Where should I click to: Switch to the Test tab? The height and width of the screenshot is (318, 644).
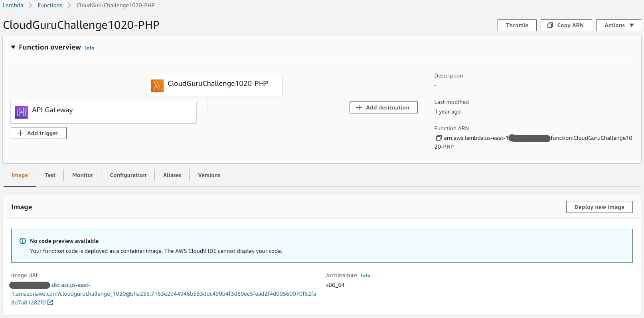pyautogui.click(x=50, y=175)
